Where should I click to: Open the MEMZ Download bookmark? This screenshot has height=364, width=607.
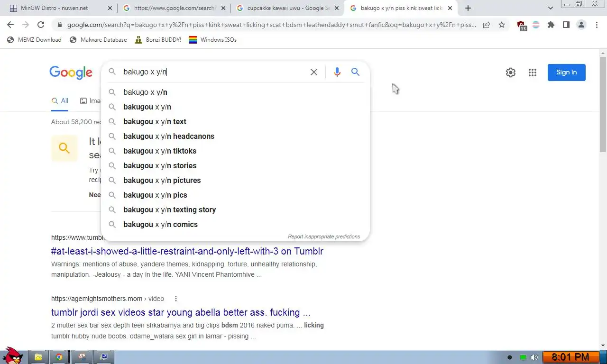click(x=34, y=40)
